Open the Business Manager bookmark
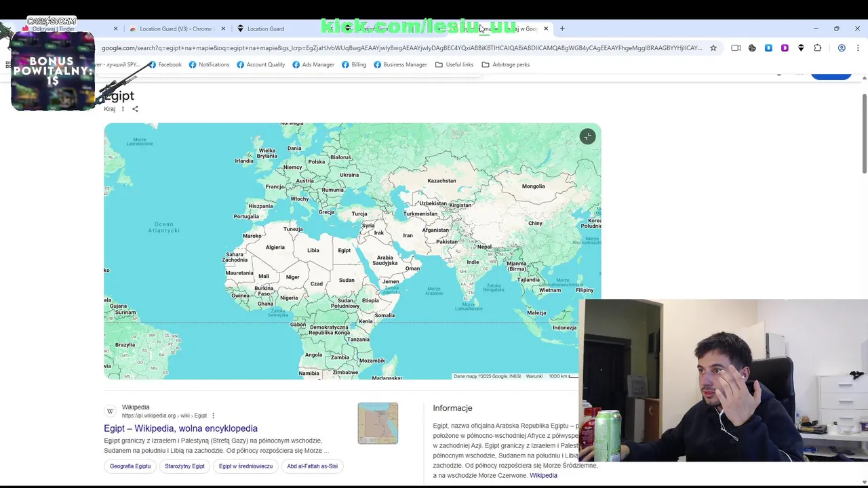This screenshot has width=868, height=488. (400, 64)
